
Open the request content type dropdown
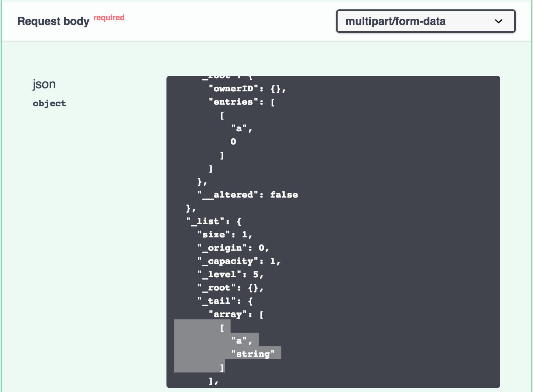(425, 21)
